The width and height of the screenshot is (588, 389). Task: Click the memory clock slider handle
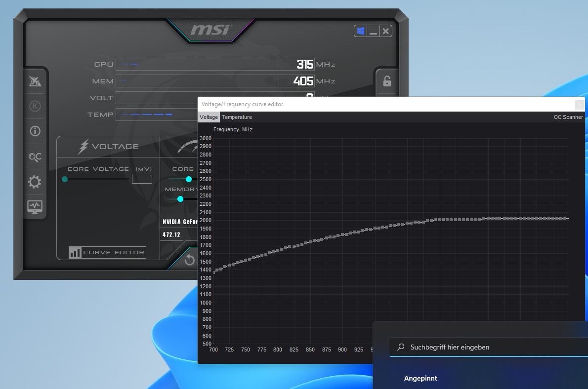180,199
